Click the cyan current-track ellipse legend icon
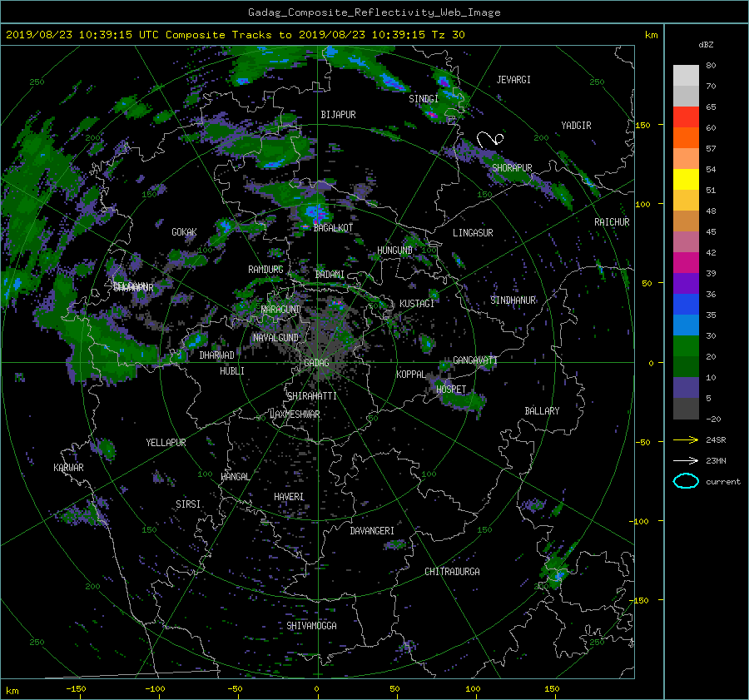Viewport: 749px width, 700px height. [x=686, y=481]
